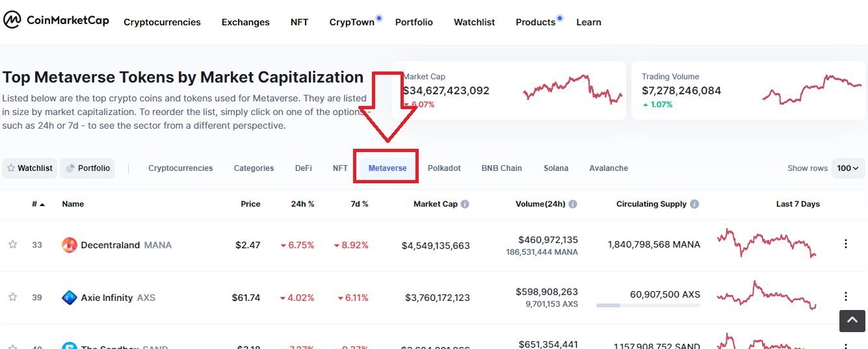This screenshot has height=349, width=868.
Task: Open the Products navigation menu
Action: [536, 22]
